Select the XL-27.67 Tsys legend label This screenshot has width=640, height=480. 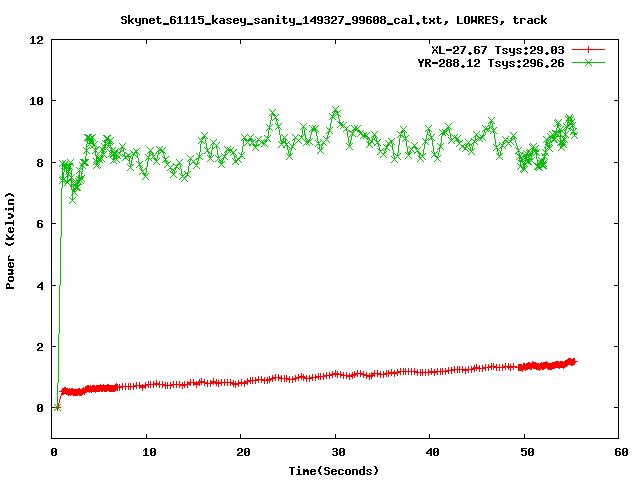[493, 49]
